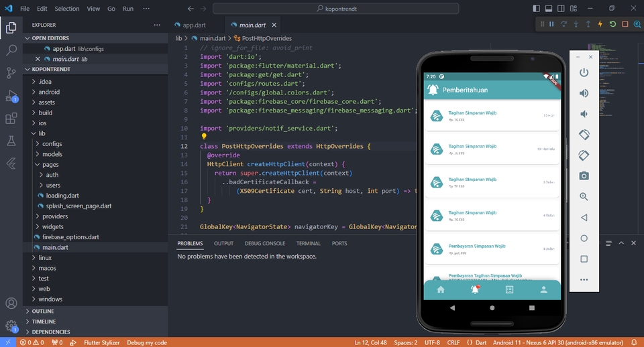
Task: Open Source Control view
Action: (11, 73)
